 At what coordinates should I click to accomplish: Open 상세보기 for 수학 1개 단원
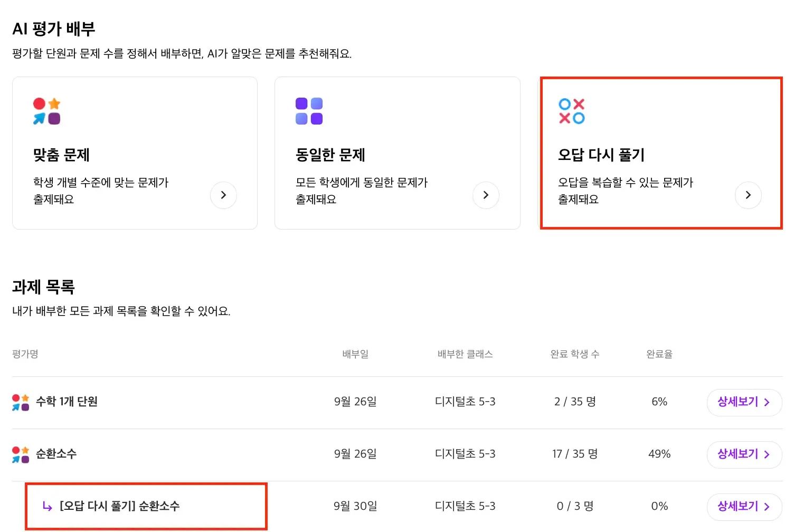744,402
